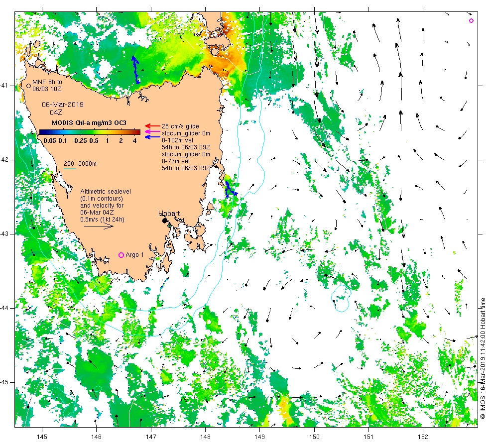Click the 4 color scale value
Screen dimensions: 488x448
click(x=135, y=140)
